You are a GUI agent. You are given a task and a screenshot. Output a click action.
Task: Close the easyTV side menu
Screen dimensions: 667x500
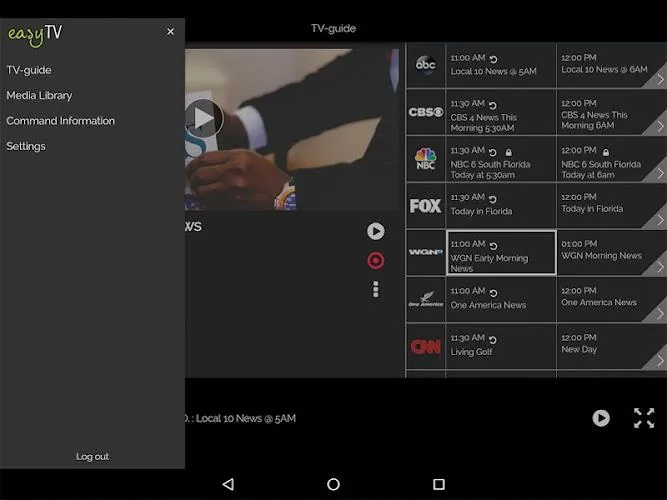[171, 31]
